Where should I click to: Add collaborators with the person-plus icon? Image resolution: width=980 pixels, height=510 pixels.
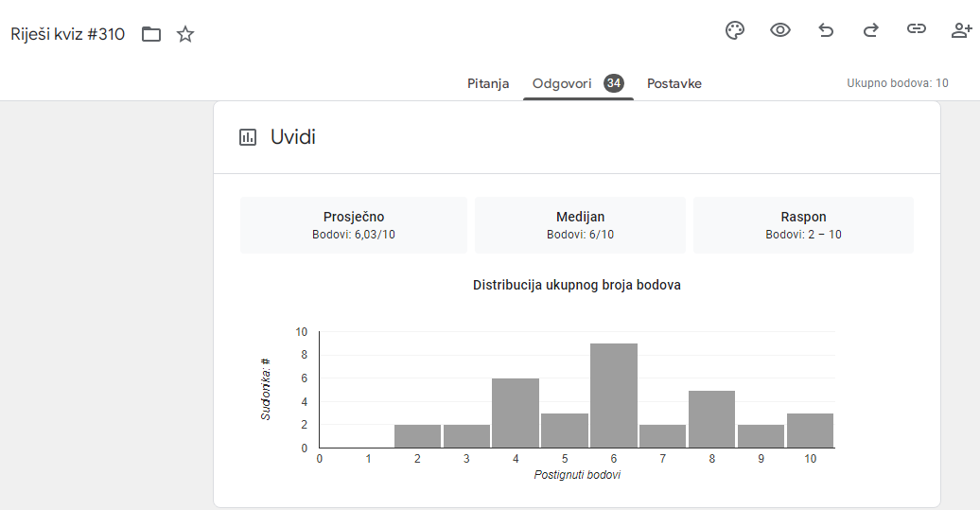[x=961, y=30]
